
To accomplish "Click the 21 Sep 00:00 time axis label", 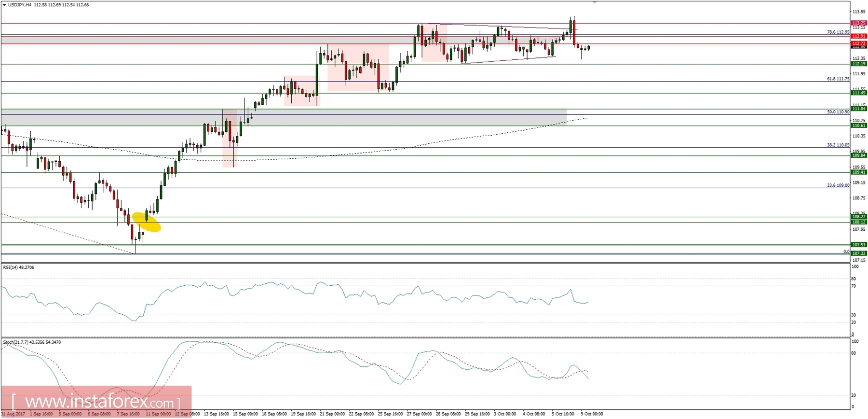I will [332, 414].
